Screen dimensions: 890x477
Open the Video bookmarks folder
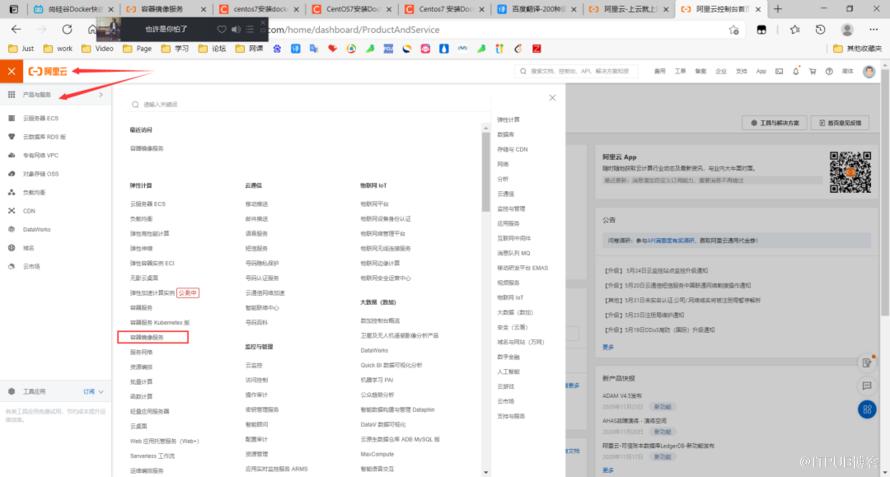(98, 49)
